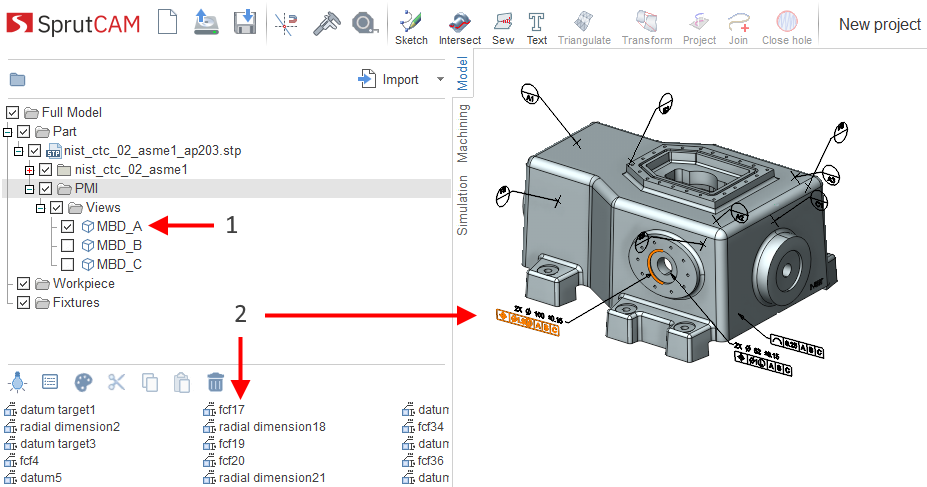927x487 pixels.
Task: Open the Import dropdown arrow
Action: tap(440, 80)
